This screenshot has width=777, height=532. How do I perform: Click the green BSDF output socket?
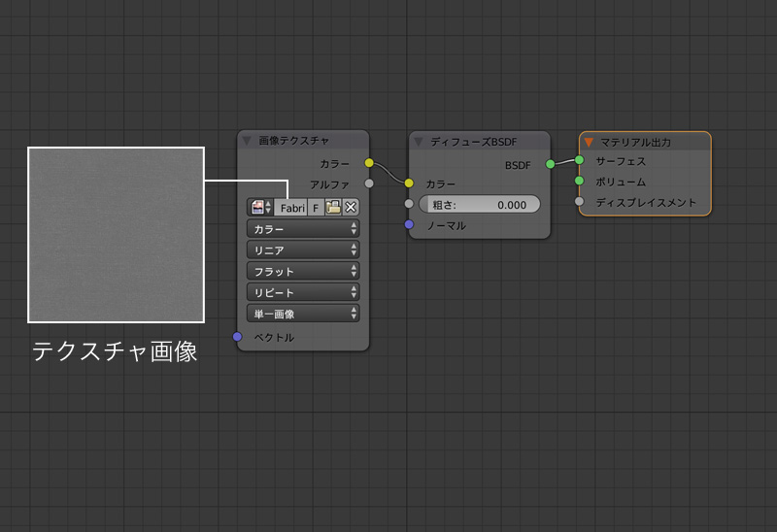550,164
